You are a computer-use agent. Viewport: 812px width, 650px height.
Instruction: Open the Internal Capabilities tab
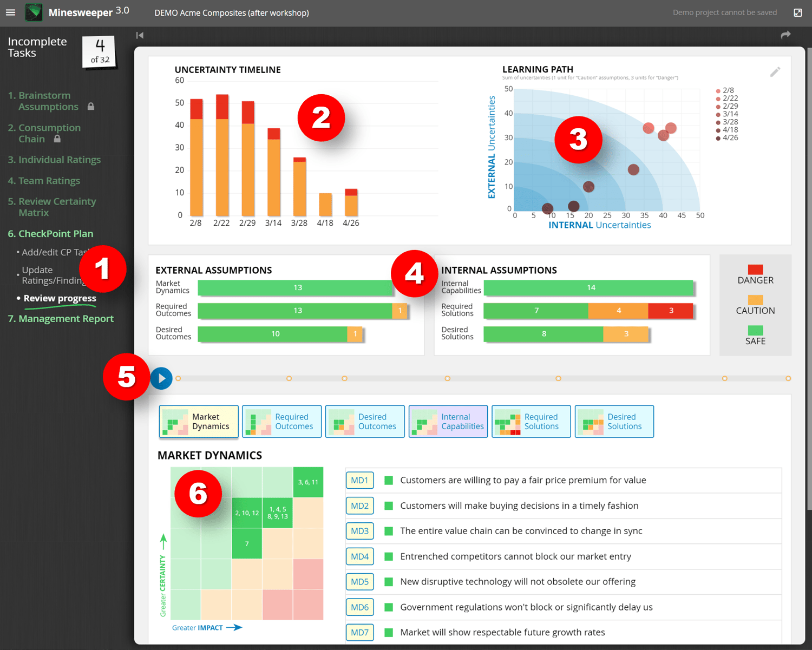(x=448, y=422)
